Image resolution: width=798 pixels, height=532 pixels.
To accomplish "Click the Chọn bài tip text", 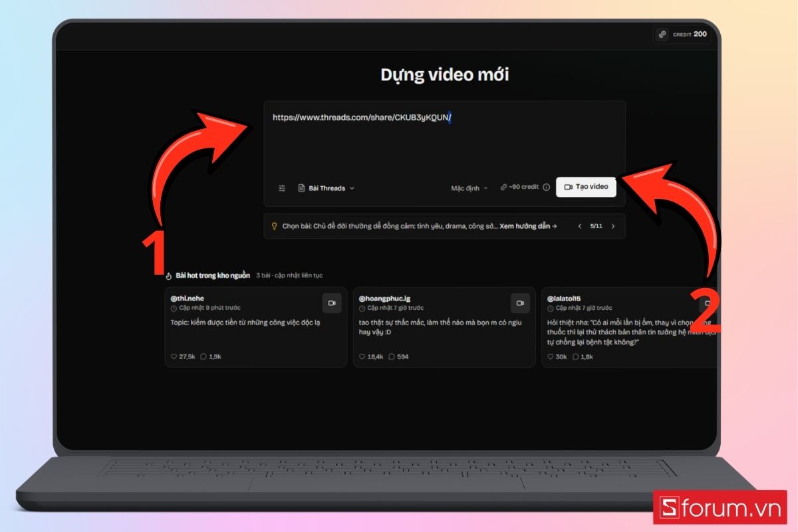I will coord(390,226).
